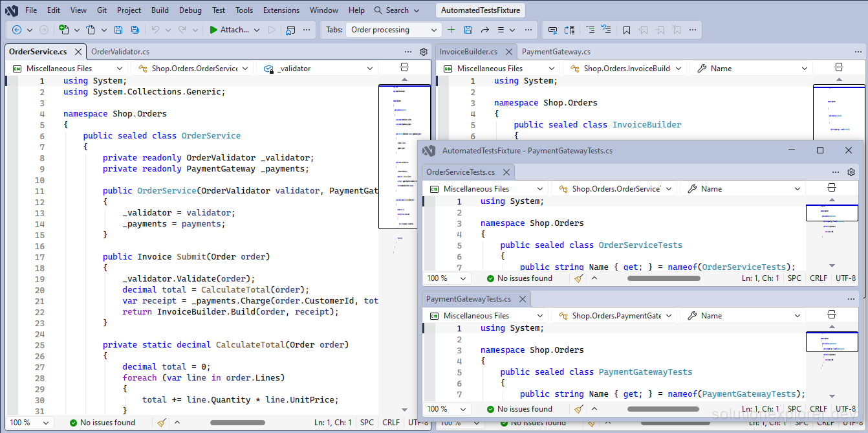
Task: Open settings gear in OrderServiceTests.cs tab strip
Action: (851, 172)
